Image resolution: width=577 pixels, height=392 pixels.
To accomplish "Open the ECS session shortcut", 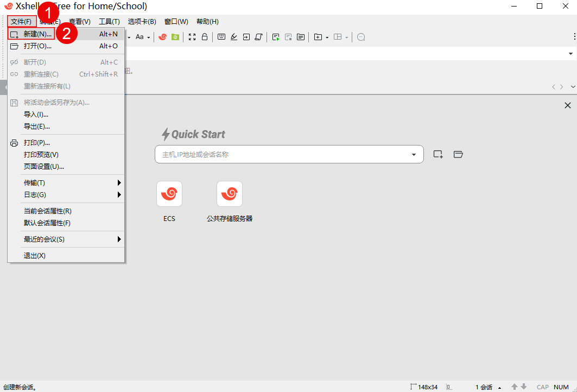I will click(169, 194).
